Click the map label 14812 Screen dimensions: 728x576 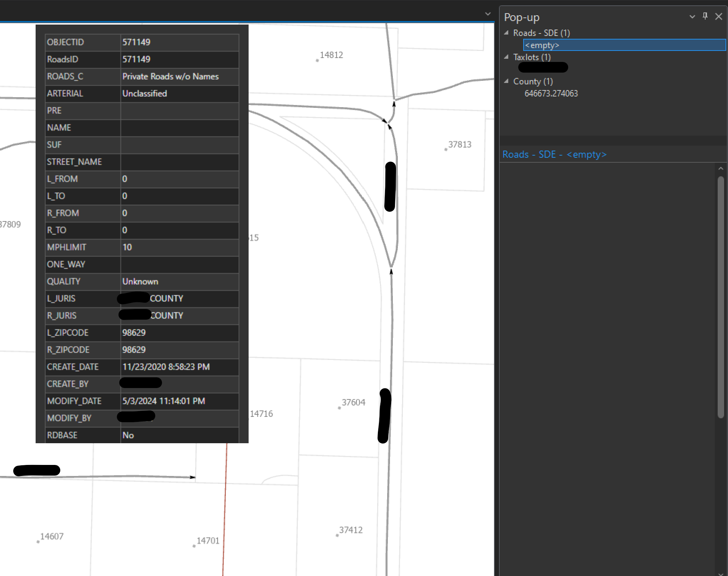[x=331, y=55]
